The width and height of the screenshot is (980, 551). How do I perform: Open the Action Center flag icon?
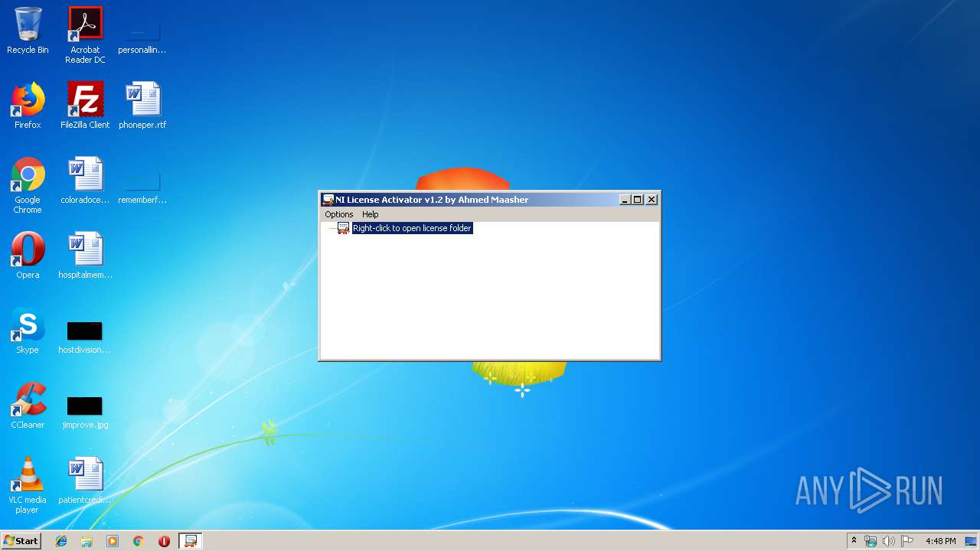click(906, 541)
